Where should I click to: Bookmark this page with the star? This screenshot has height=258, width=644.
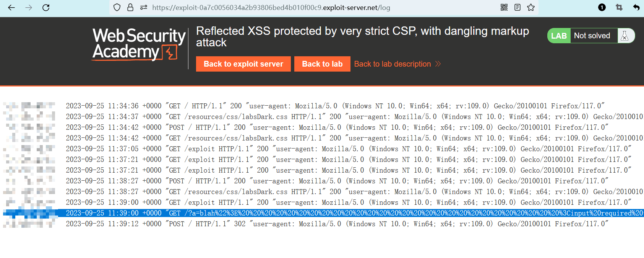pos(531,8)
